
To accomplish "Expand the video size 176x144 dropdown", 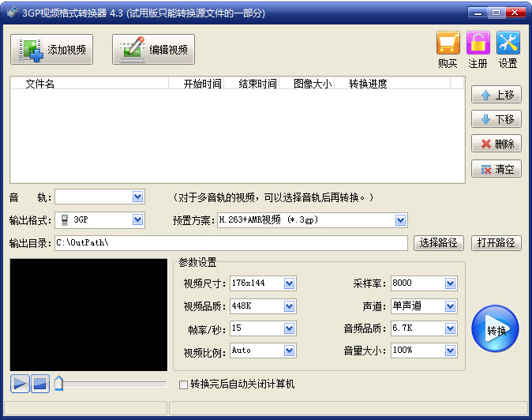I will click(x=289, y=283).
